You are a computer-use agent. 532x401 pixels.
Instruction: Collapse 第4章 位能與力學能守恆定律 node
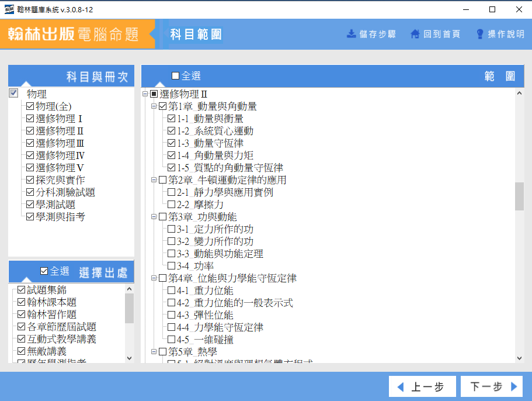coord(154,278)
